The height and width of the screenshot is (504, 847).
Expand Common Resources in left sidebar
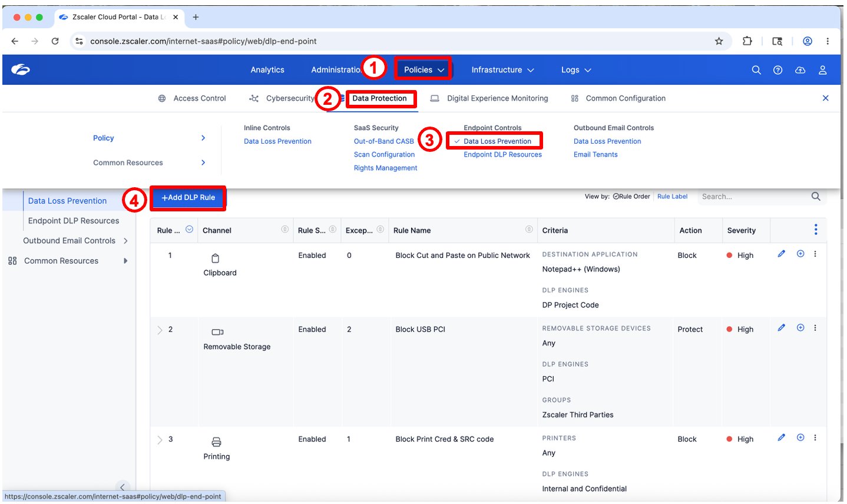pyautogui.click(x=125, y=261)
